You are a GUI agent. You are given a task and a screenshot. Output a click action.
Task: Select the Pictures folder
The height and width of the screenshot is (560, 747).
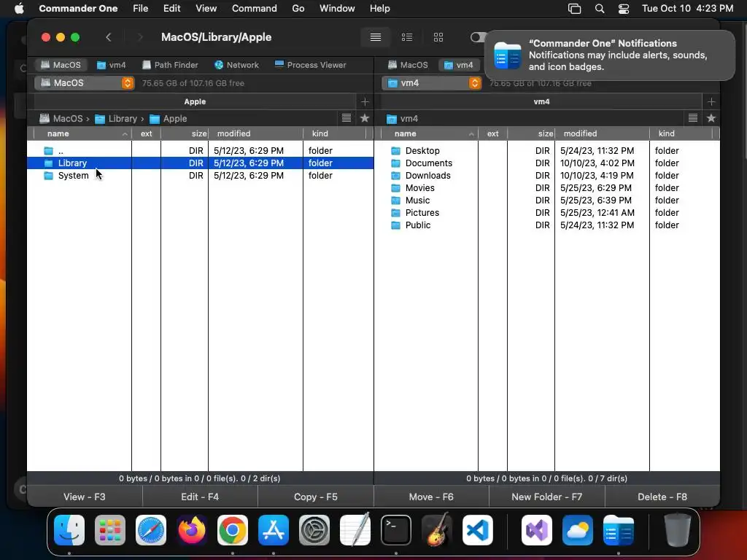pyautogui.click(x=547, y=212)
